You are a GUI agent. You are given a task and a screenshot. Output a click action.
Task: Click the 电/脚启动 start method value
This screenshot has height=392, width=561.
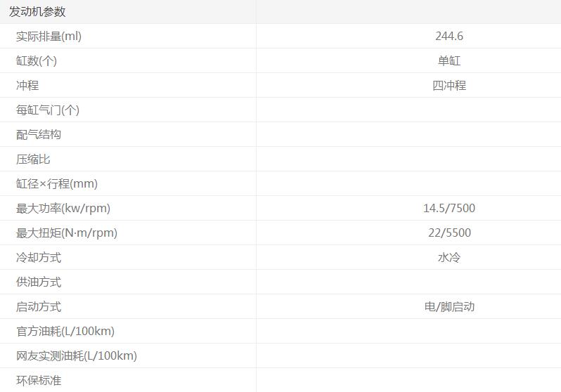[x=449, y=307]
